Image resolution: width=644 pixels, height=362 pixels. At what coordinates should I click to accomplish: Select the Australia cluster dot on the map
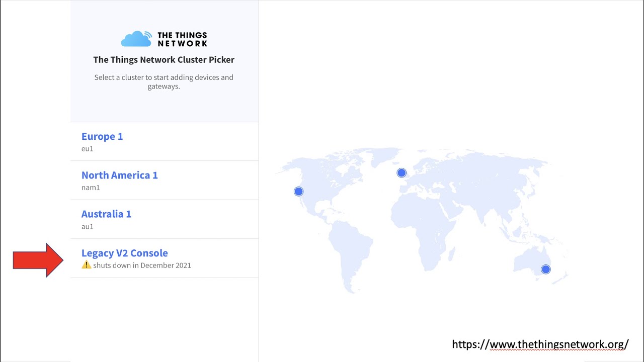[x=546, y=269]
